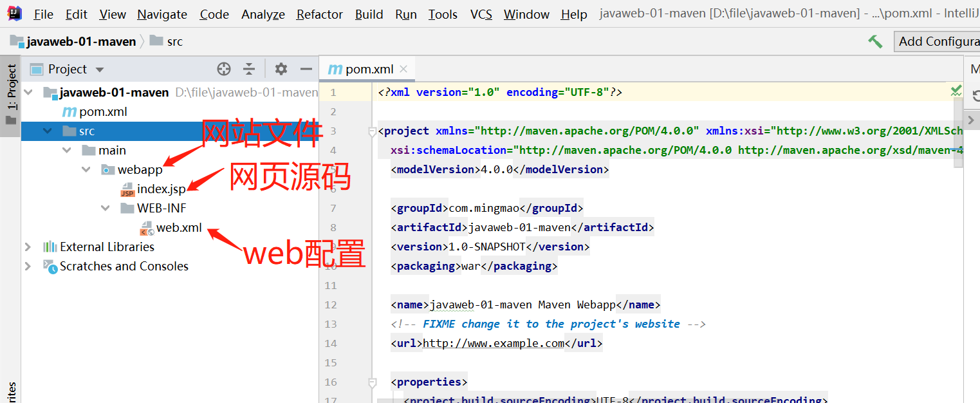This screenshot has height=403, width=980.
Task: Click the Scratches and Consoles icon
Action: [x=50, y=267]
